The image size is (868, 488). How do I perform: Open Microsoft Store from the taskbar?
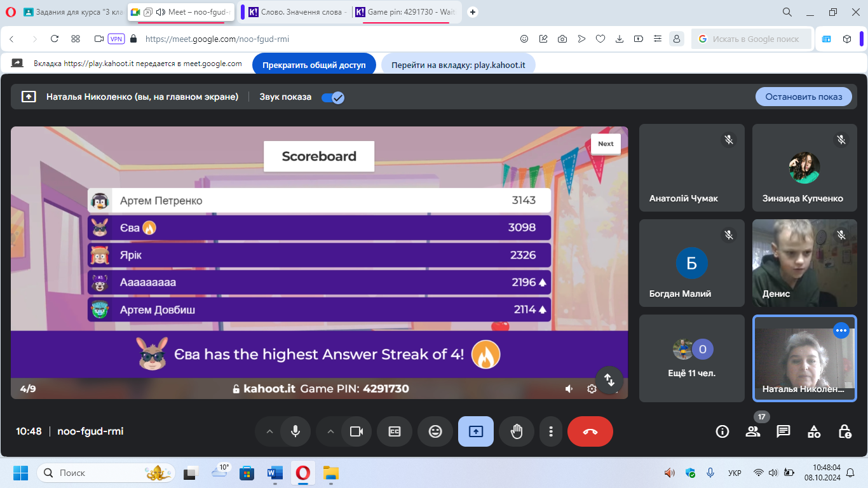coord(247,473)
